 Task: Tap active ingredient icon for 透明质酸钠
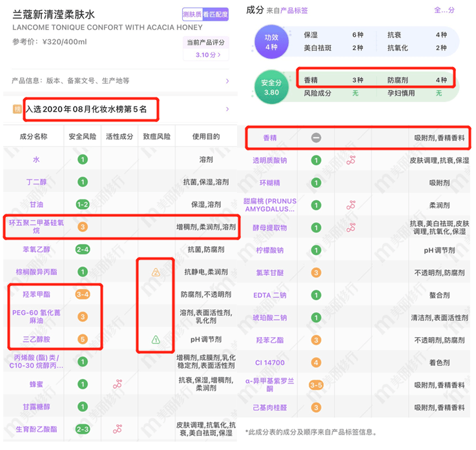click(x=351, y=160)
